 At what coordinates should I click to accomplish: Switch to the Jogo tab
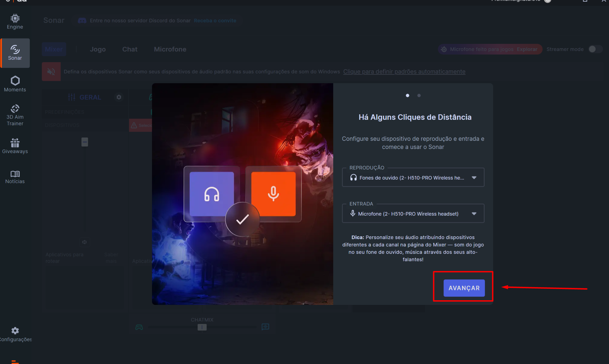coord(98,49)
